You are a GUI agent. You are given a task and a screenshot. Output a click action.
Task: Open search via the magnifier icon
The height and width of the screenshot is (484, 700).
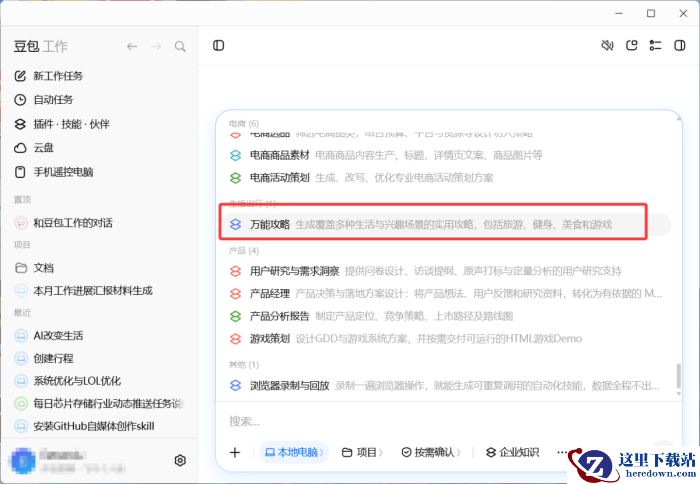tap(180, 46)
